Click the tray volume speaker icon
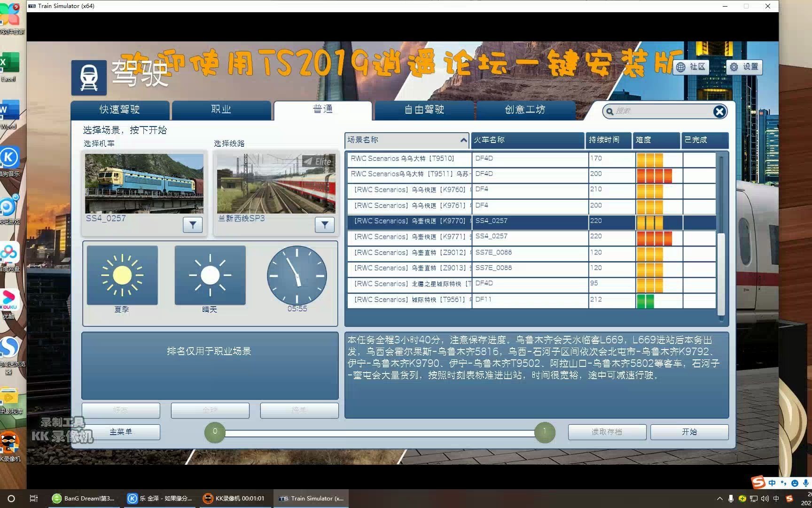Viewport: 812px width, 508px height. [x=765, y=499]
